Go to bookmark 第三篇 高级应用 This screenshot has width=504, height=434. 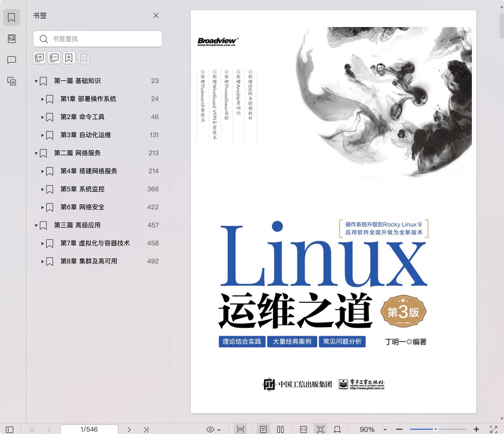tap(77, 225)
